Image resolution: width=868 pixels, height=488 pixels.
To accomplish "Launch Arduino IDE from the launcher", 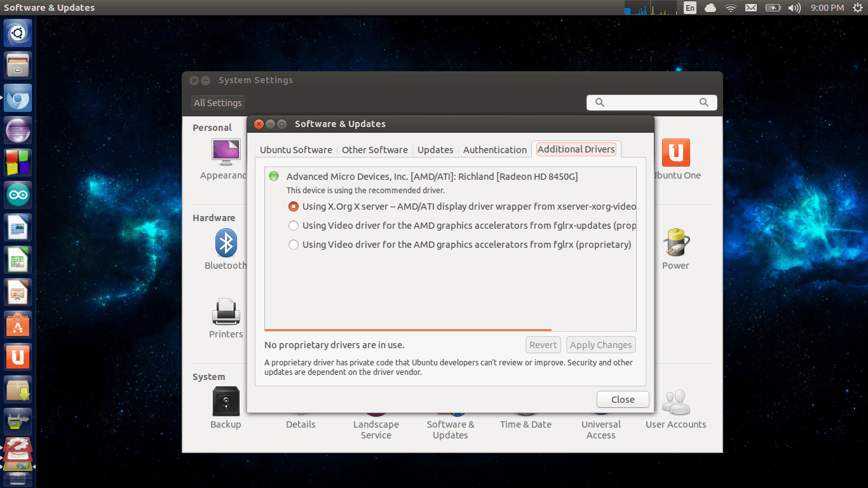I will click(18, 195).
